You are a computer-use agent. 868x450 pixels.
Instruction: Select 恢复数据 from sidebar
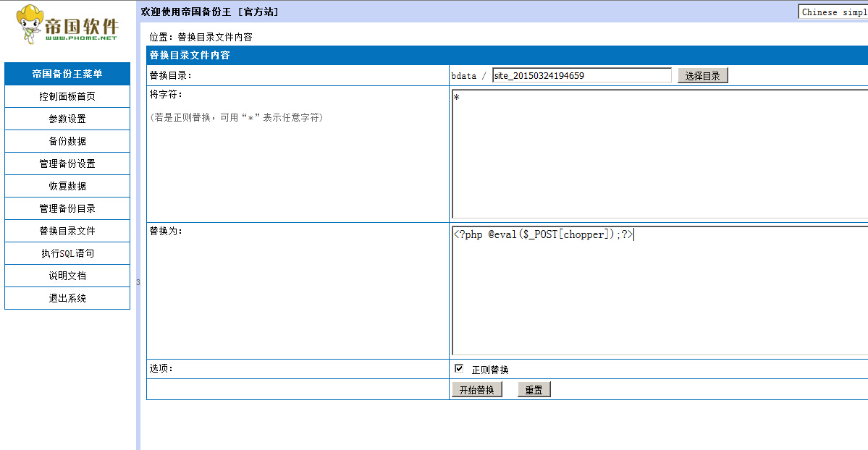click(x=67, y=186)
